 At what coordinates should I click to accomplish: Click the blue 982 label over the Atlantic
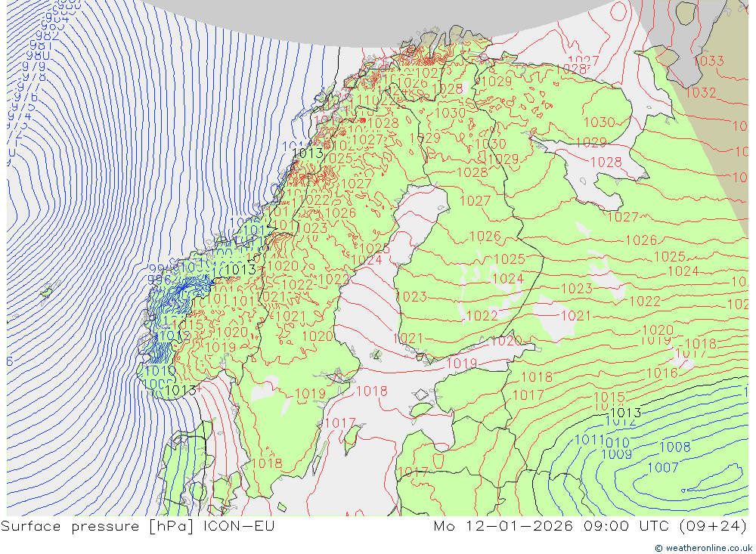click(48, 36)
